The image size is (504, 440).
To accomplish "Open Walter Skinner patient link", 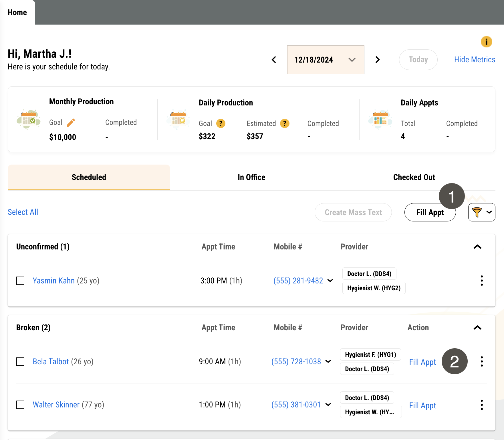I will [56, 405].
